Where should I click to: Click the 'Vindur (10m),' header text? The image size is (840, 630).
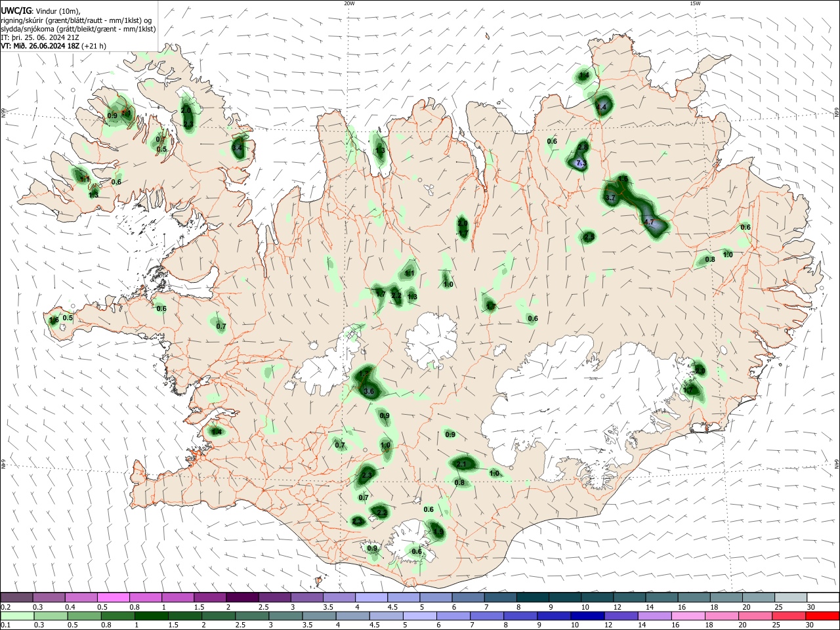pos(57,10)
